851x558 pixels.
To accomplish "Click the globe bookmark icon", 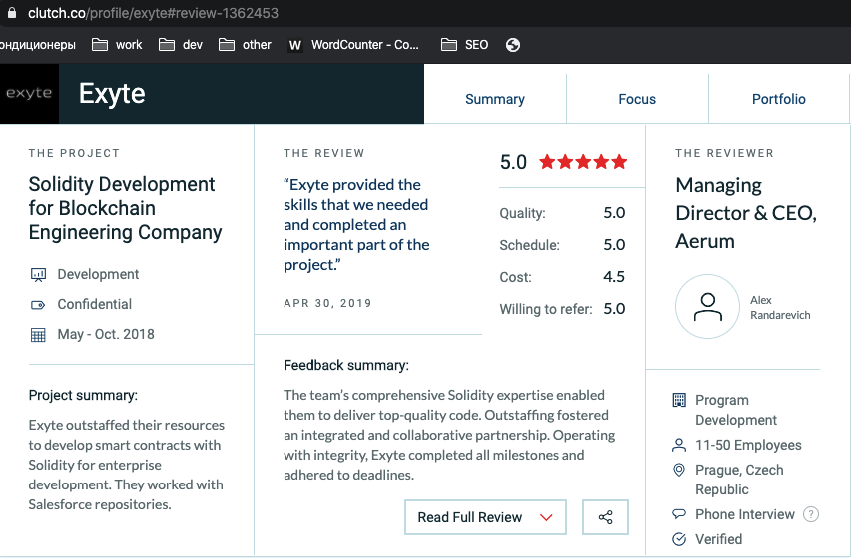I will [513, 45].
